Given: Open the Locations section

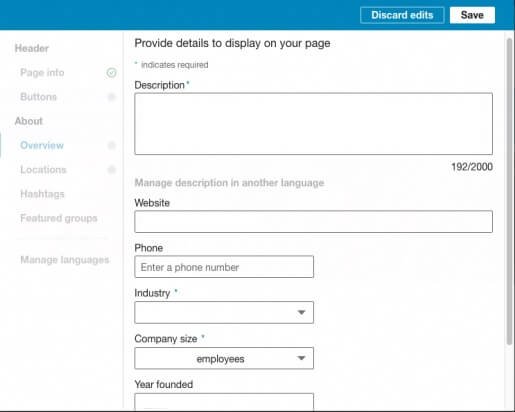Looking at the screenshot, I should point(43,169).
